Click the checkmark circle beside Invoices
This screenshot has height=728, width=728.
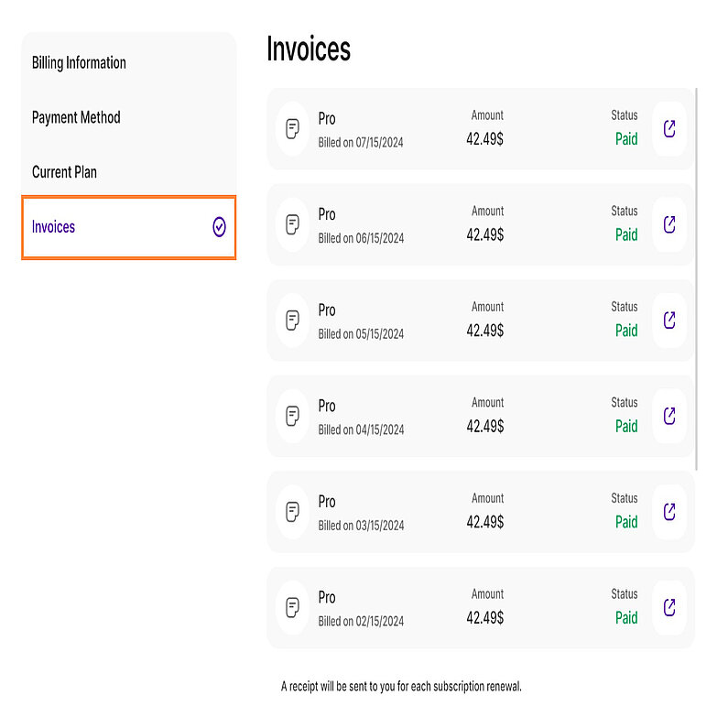tap(219, 227)
